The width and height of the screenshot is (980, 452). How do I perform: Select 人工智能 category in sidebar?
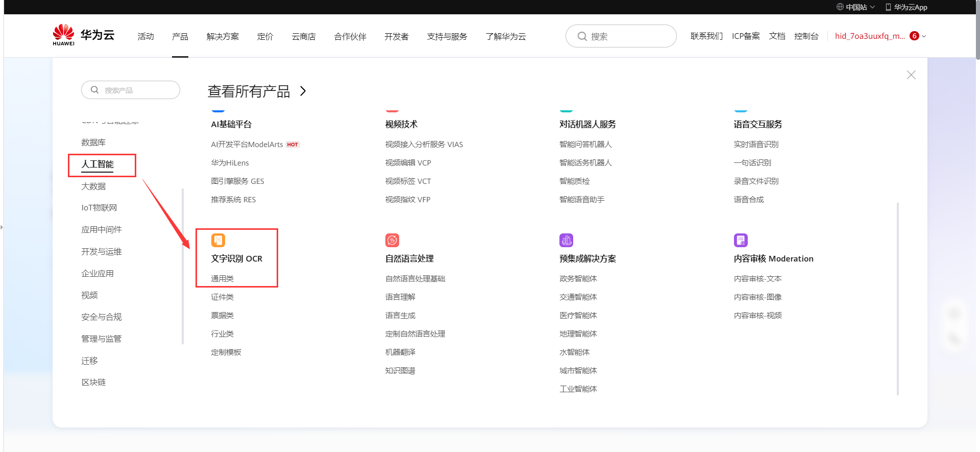coord(97,164)
